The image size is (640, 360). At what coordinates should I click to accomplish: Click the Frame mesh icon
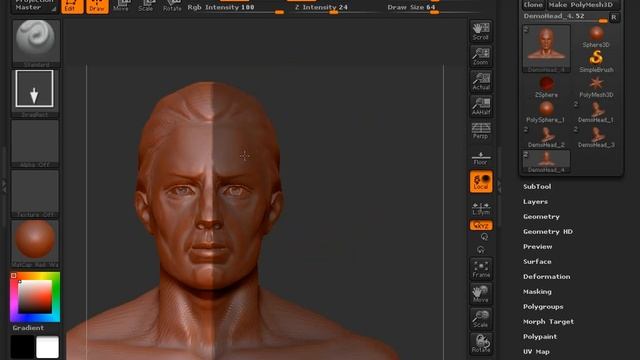click(481, 269)
